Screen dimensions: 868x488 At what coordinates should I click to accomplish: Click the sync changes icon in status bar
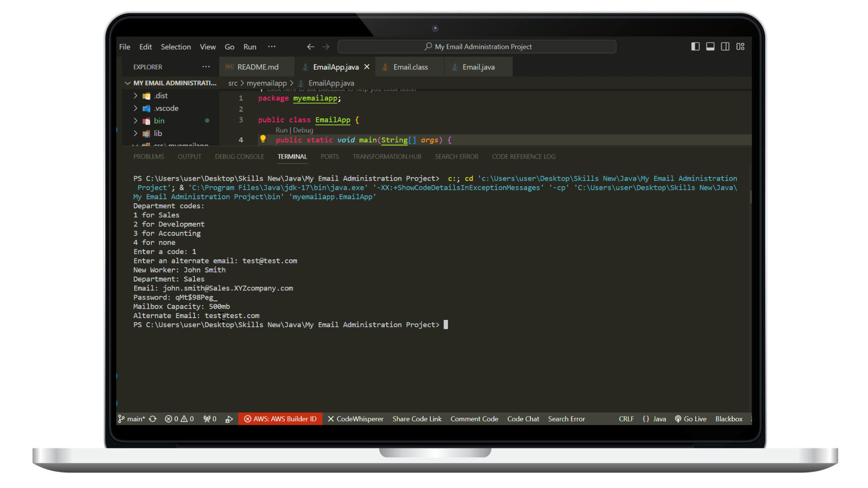coord(153,419)
